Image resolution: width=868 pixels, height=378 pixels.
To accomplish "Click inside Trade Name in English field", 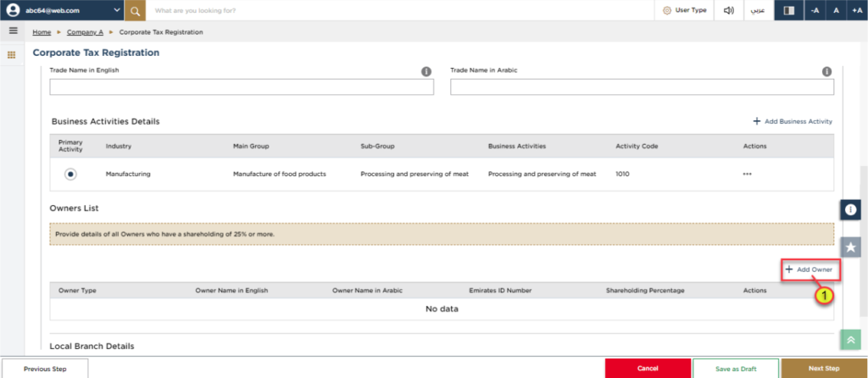I will pos(242,87).
